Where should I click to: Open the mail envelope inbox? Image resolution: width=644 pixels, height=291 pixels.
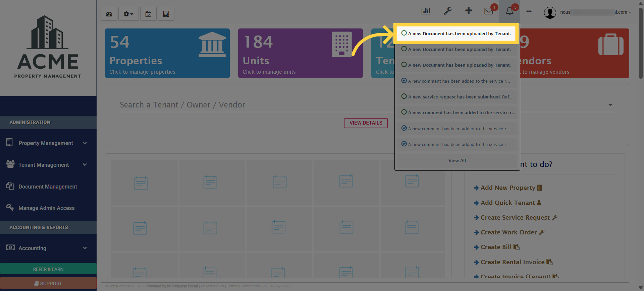(489, 11)
